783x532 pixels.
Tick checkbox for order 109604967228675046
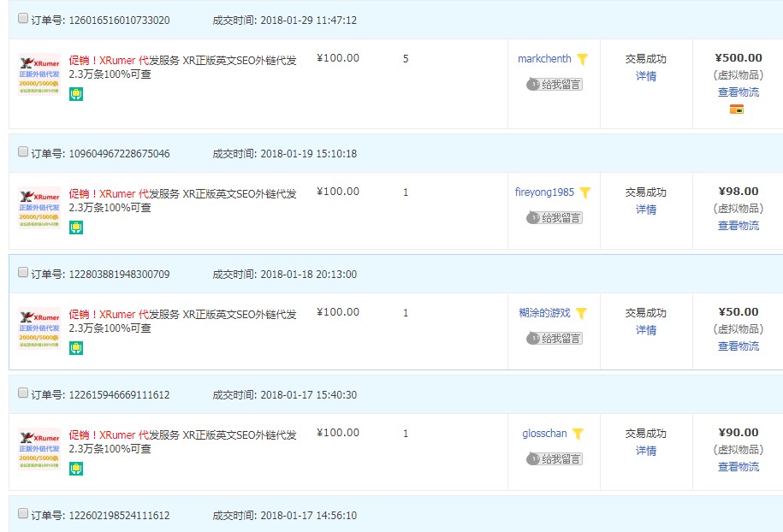point(23,151)
